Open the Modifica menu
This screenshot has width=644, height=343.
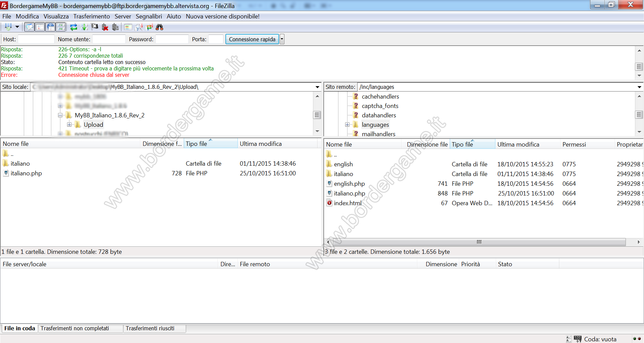tap(27, 16)
